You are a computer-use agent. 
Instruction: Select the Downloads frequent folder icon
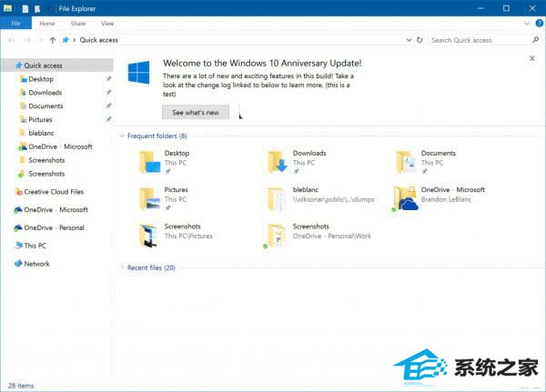click(278, 162)
